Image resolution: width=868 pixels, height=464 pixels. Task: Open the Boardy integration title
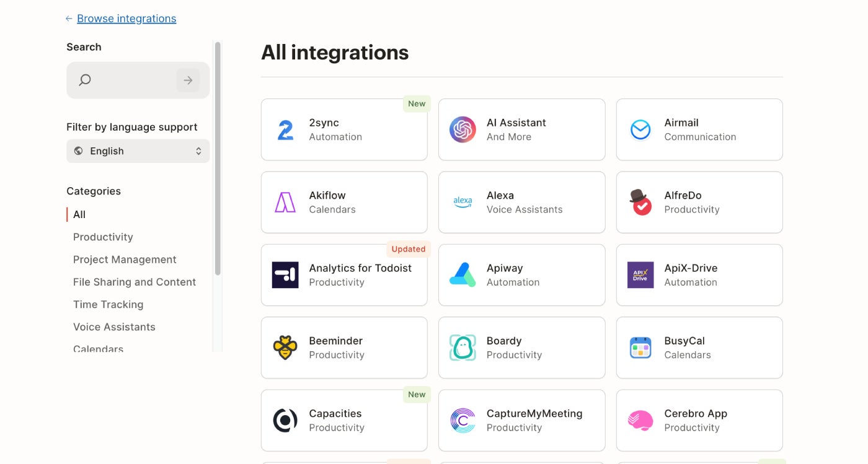[x=504, y=341]
